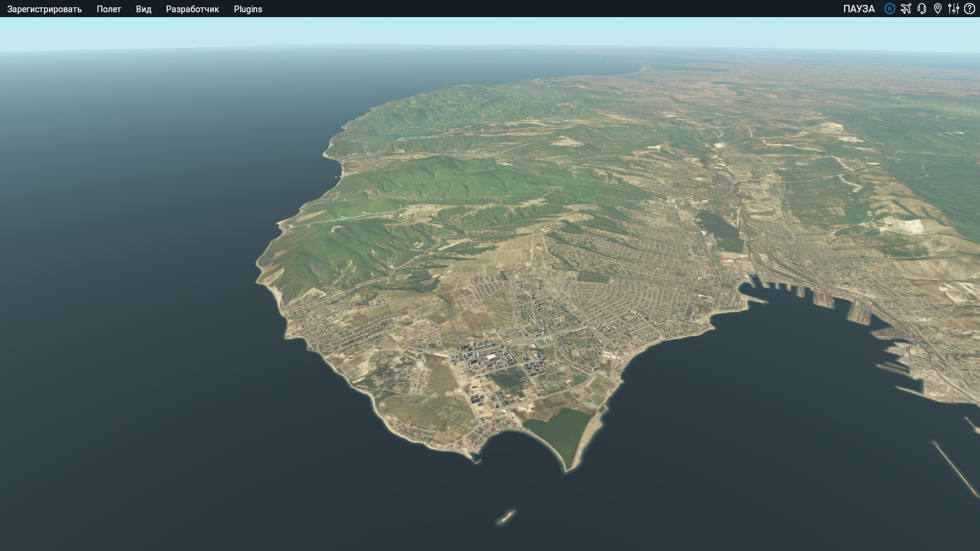Screen dimensions: 980x551
Task: Open the Зарегистрировать menu
Action: coord(44,9)
